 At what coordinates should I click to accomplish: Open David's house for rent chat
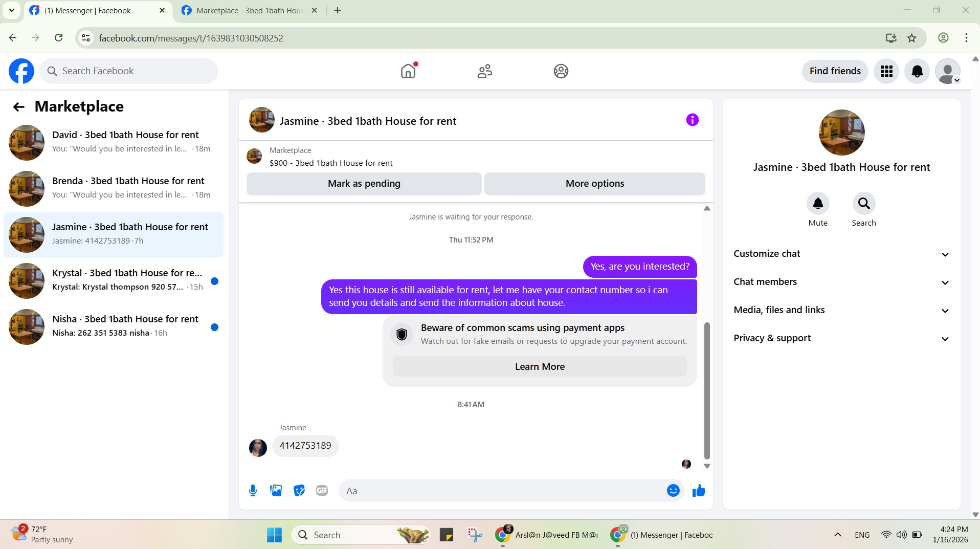point(114,143)
